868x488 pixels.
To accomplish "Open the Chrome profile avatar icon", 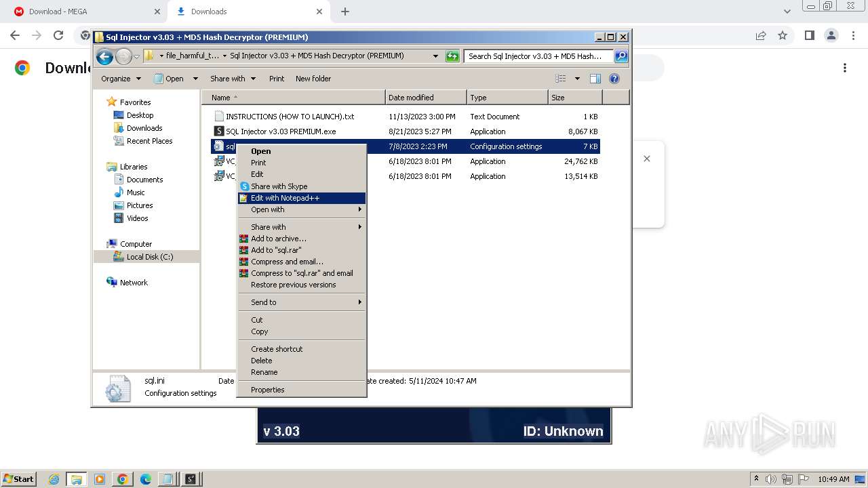I will 831,35.
